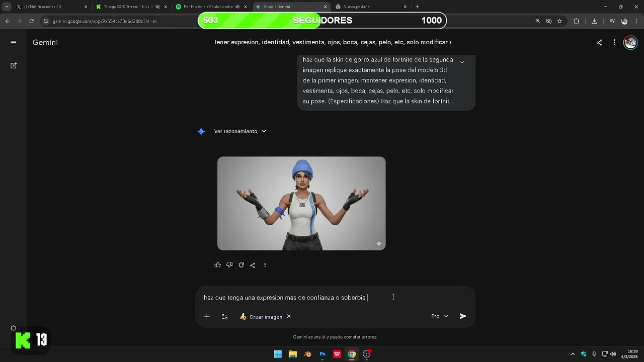The height and width of the screenshot is (362, 644).
Task: Add a file with the plus button
Action: (x=207, y=316)
